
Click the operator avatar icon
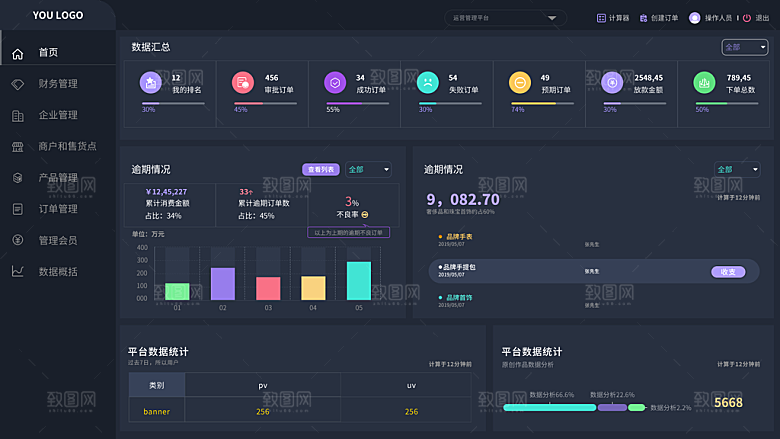pyautogui.click(x=694, y=18)
